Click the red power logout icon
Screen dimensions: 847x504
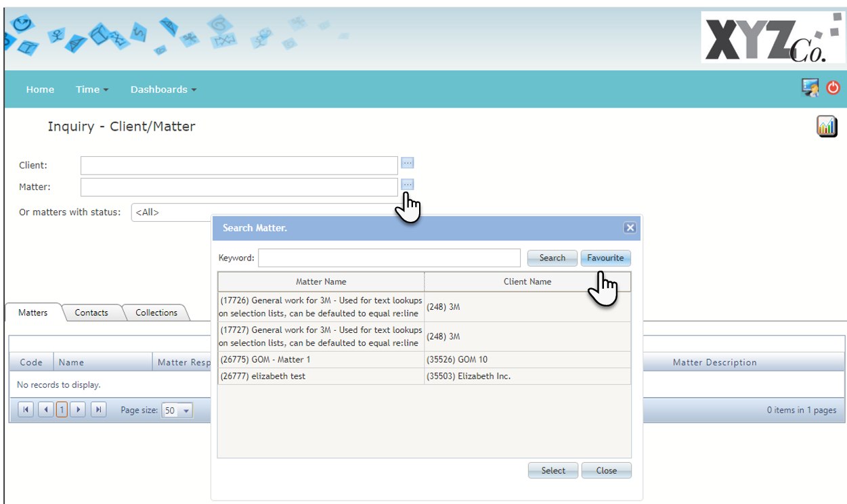pos(833,88)
